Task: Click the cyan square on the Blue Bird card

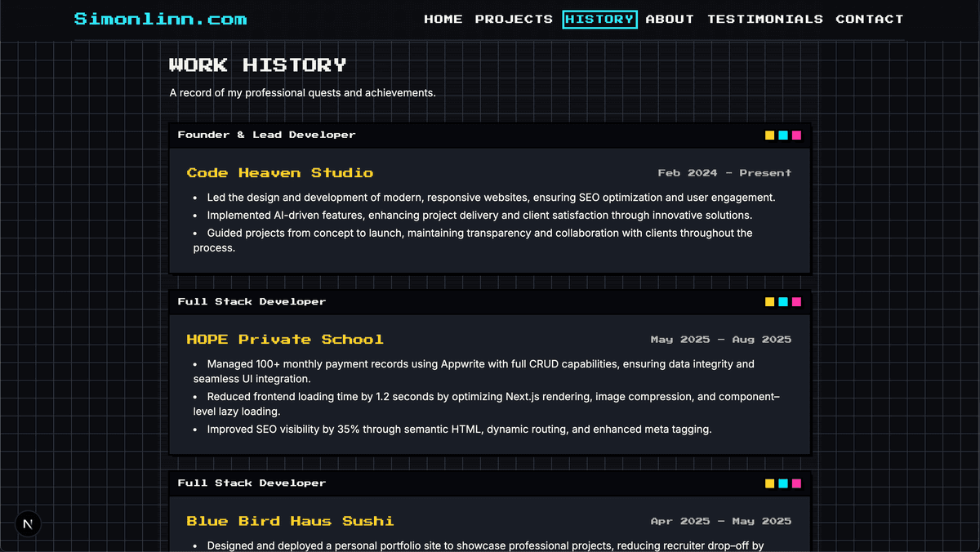Action: coord(783,483)
